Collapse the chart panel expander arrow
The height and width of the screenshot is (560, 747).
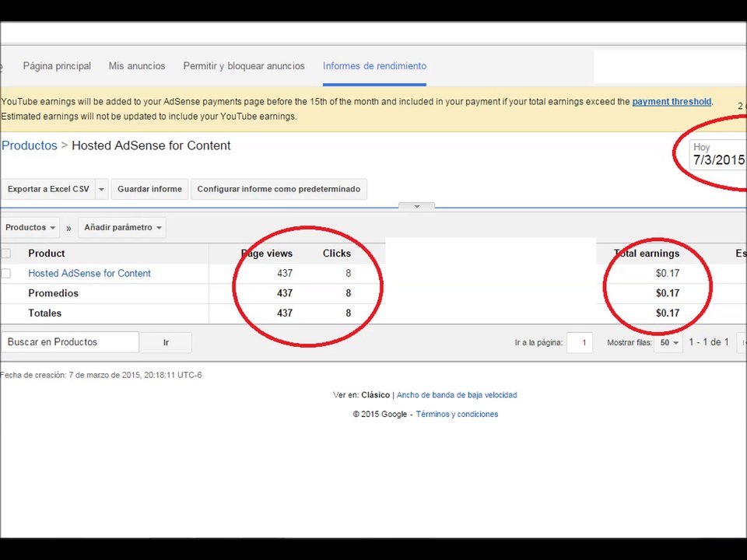pos(417,206)
